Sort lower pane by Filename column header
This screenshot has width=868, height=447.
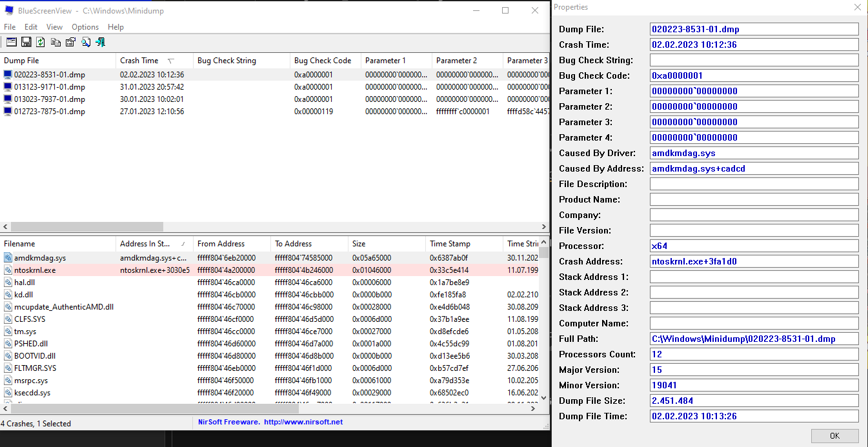58,244
